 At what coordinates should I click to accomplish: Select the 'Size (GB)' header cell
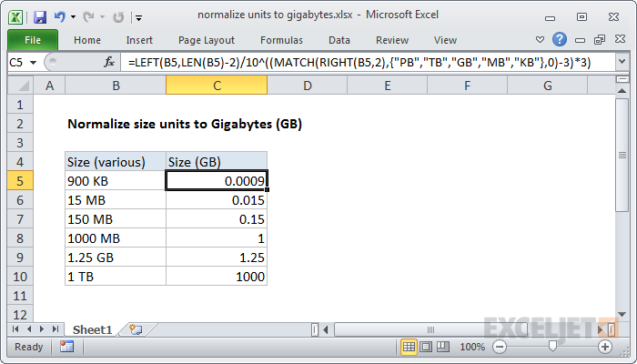(217, 162)
